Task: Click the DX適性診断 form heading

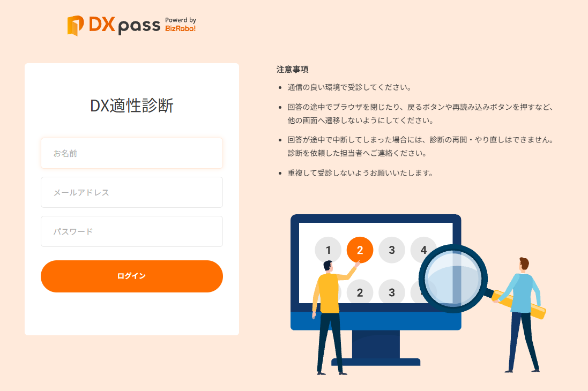Action: click(132, 106)
